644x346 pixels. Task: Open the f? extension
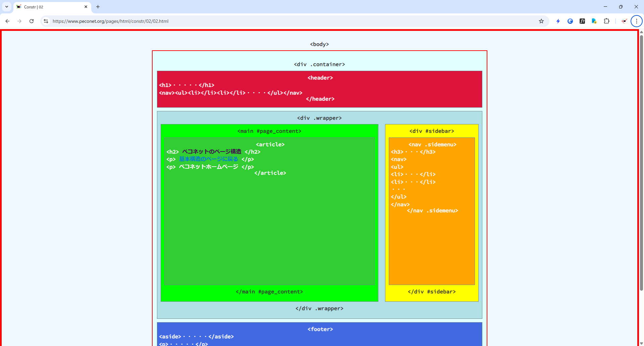(x=582, y=21)
